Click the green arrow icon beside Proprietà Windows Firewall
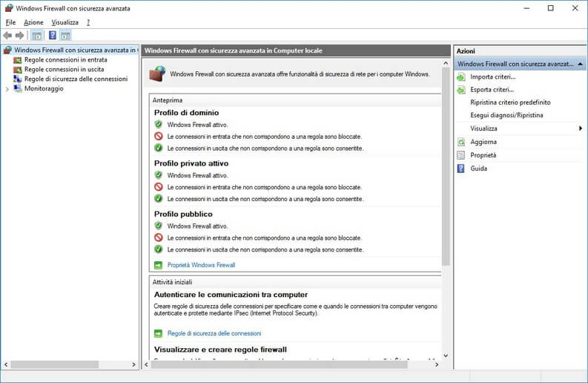Screen dimensions: 588x383 coord(158,265)
